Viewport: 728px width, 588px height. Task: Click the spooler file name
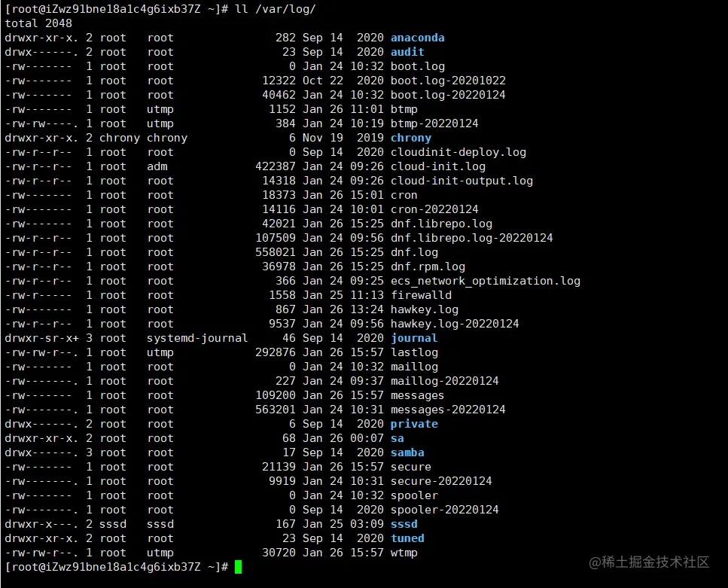coord(414,496)
